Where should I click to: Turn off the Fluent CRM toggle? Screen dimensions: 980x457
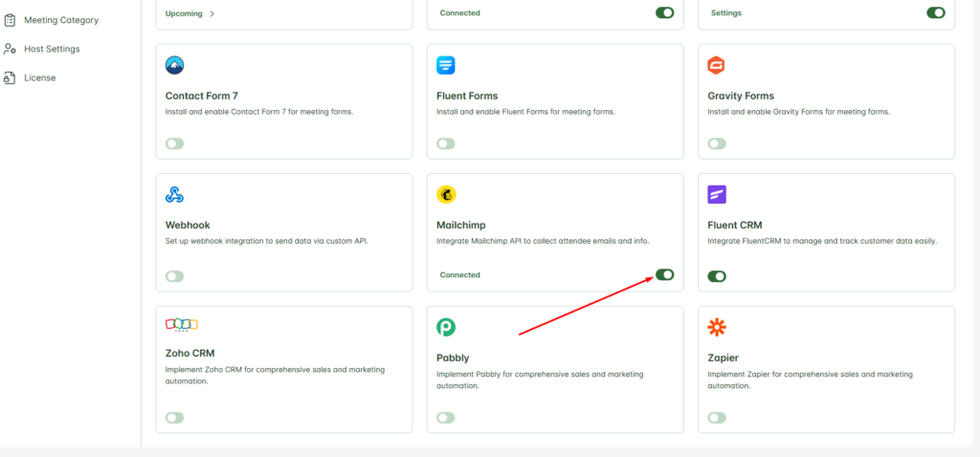coord(717,276)
